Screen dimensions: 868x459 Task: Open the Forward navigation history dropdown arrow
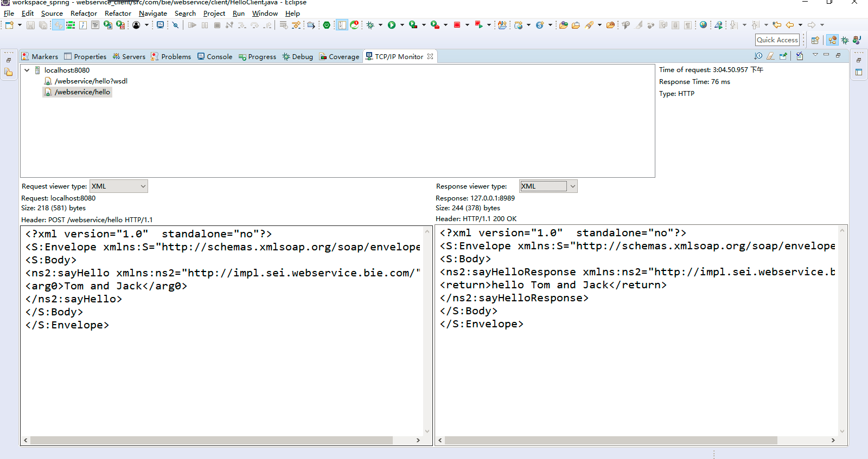pos(822,25)
